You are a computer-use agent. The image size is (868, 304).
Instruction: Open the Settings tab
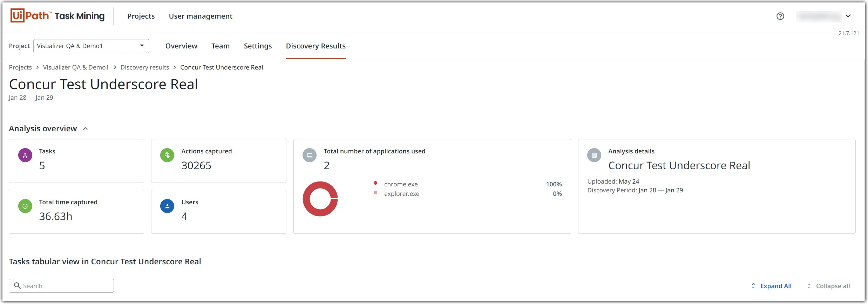click(x=258, y=46)
